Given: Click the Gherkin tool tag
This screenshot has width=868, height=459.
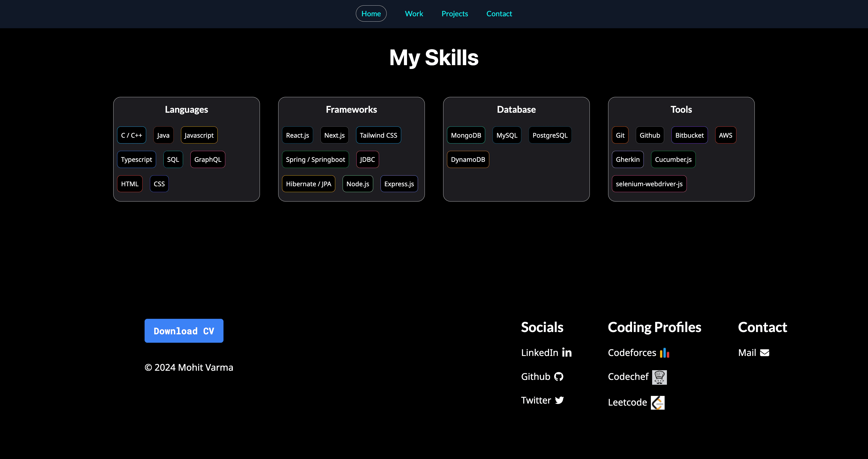Looking at the screenshot, I should point(628,159).
